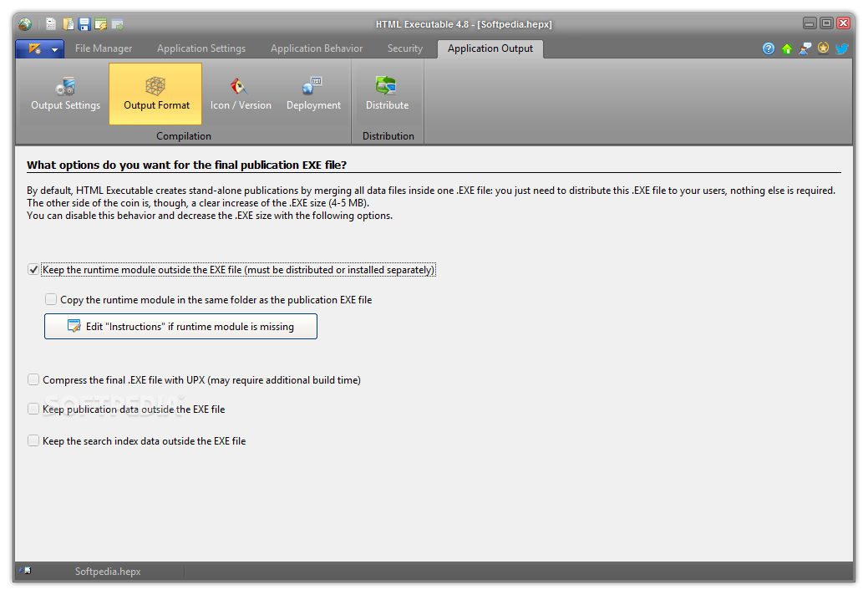Screen dimensions: 868x595
Task: Click the Distribution group label
Action: pos(388,136)
